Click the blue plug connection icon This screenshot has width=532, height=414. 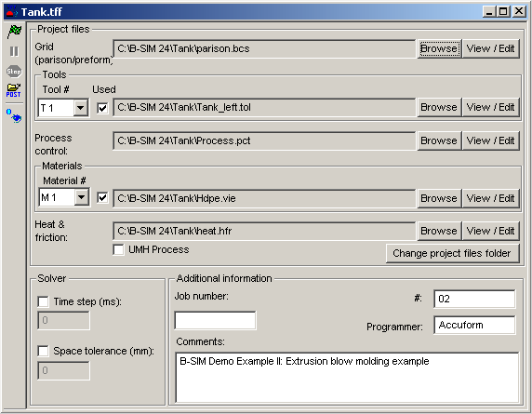pyautogui.click(x=14, y=116)
